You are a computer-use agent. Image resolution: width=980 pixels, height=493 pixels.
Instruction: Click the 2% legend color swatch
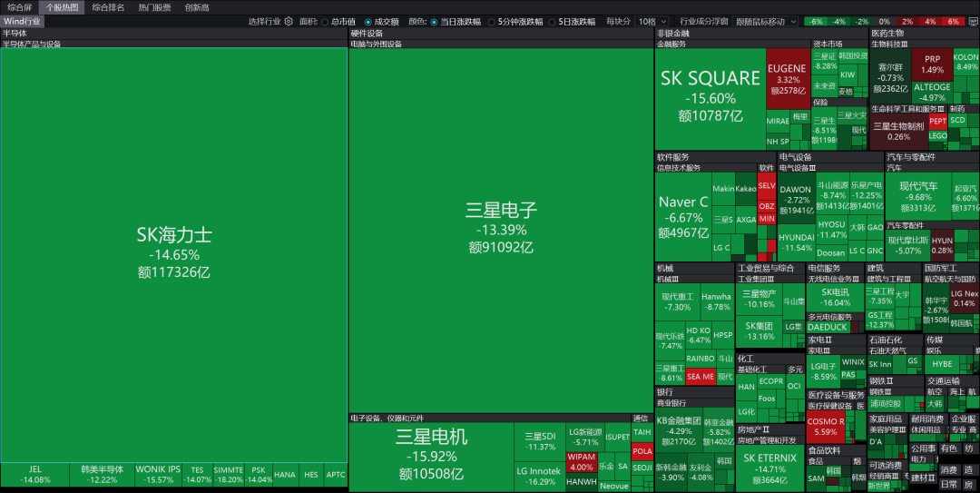click(x=907, y=21)
